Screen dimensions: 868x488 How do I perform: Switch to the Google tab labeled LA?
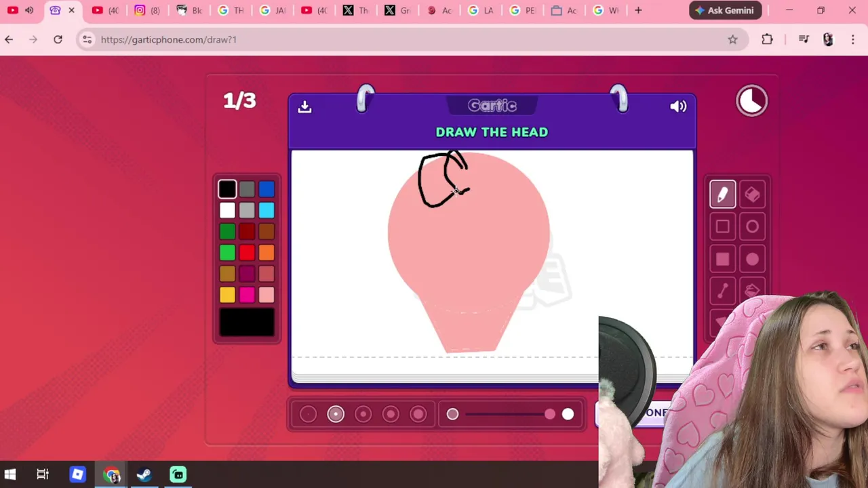[x=481, y=10]
